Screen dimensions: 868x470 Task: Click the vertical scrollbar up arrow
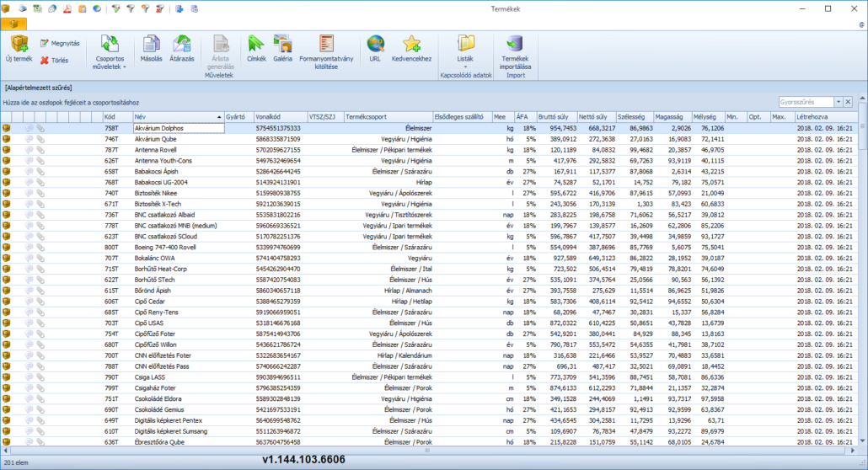coord(862,99)
